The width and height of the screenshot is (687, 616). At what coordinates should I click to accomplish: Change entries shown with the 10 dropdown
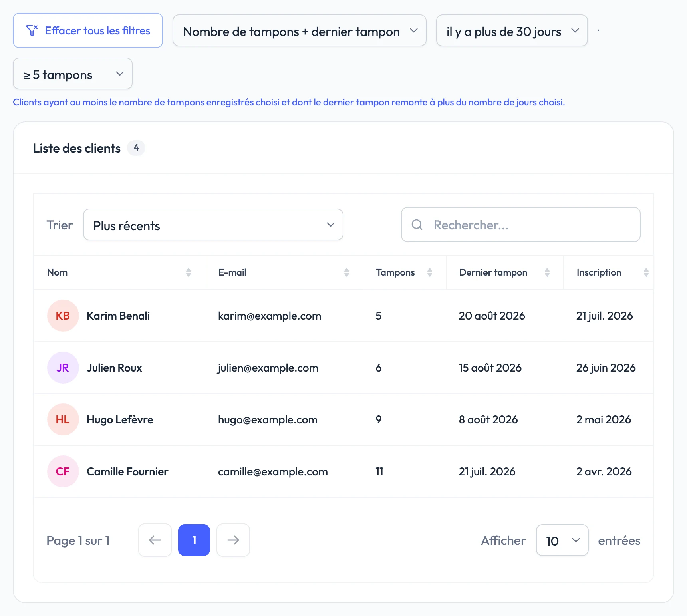pyautogui.click(x=562, y=540)
